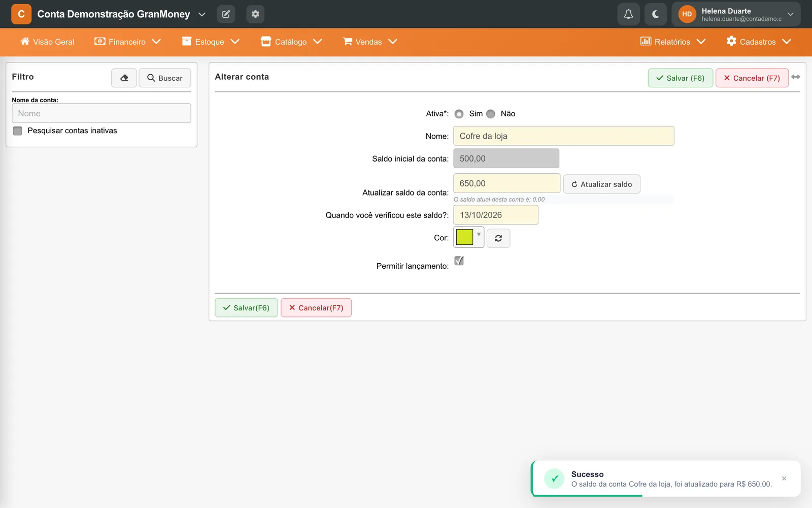Go to Visão Geral
Viewport: 812px width, 508px height.
pos(47,42)
